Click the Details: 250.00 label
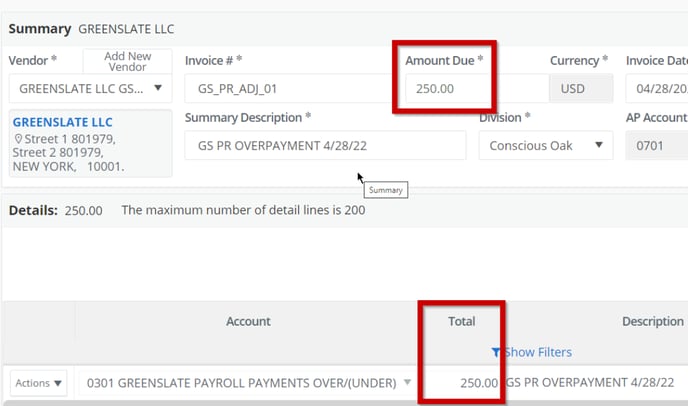 pyautogui.click(x=56, y=211)
